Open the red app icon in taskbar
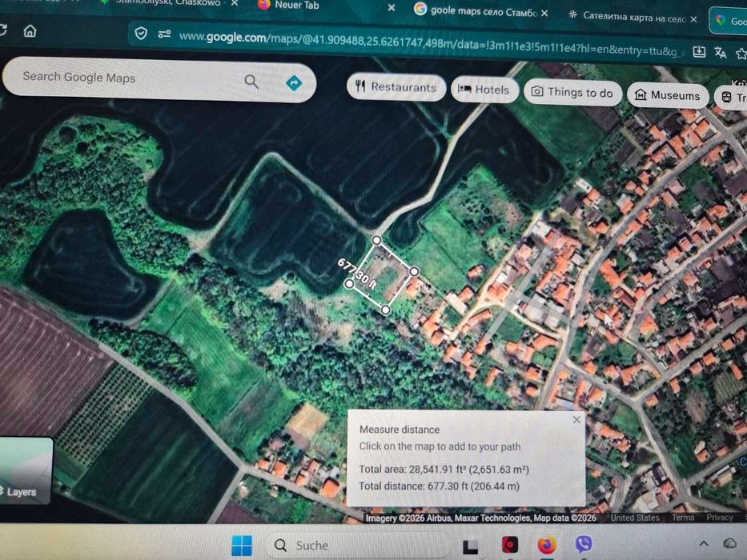 pos(510,545)
